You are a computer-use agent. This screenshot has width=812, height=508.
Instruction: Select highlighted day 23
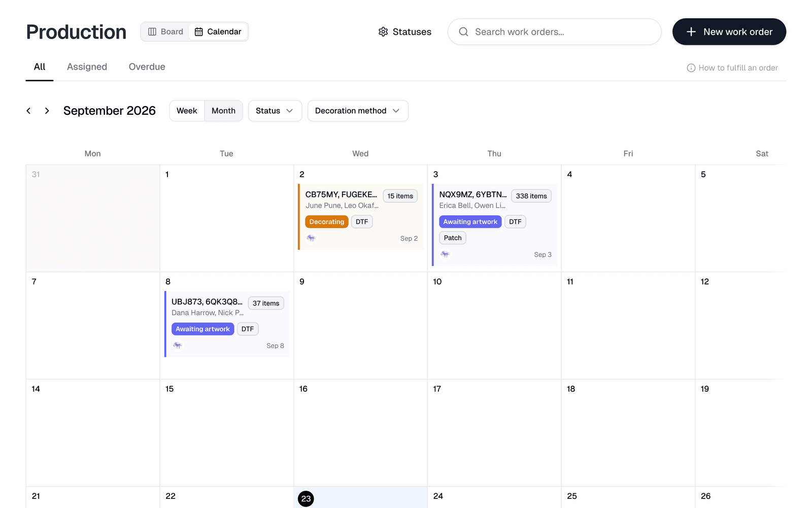306,499
